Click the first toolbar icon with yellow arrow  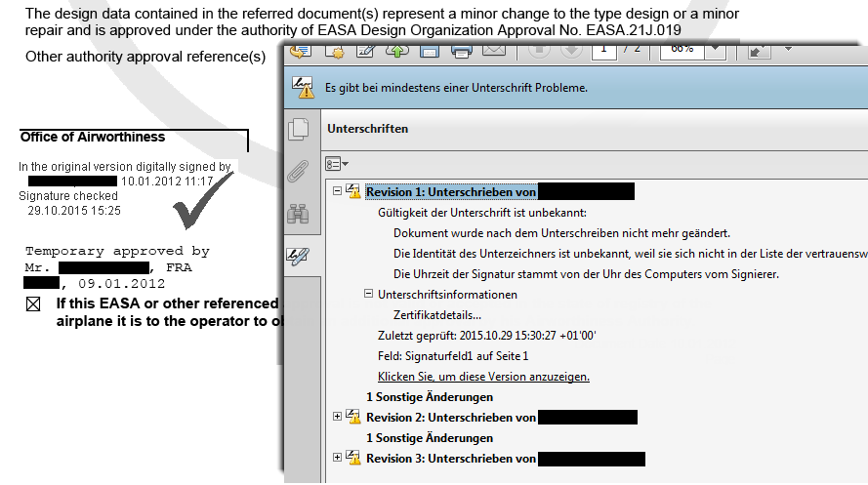point(300,52)
